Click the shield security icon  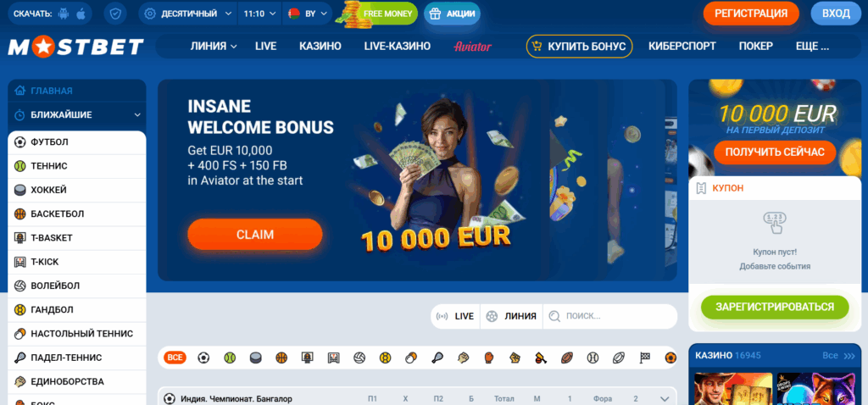(x=115, y=14)
